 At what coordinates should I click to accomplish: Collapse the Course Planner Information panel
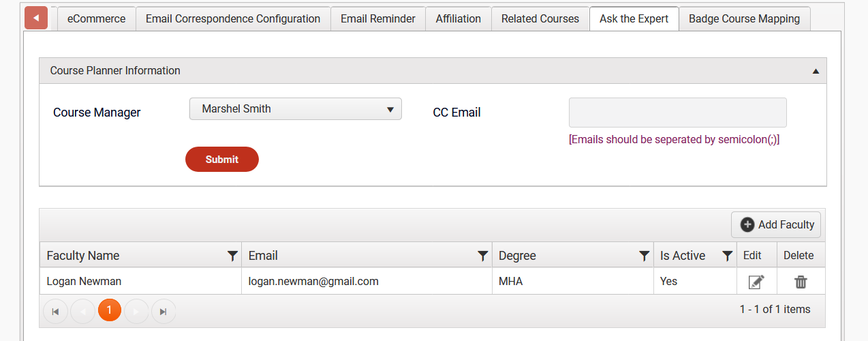click(x=816, y=71)
